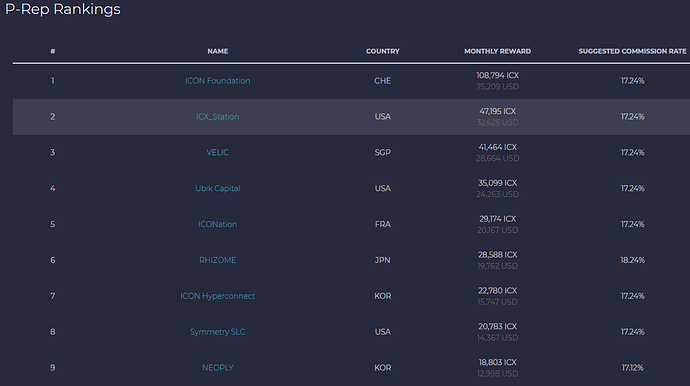Select rank number 7 cell

[x=53, y=296]
